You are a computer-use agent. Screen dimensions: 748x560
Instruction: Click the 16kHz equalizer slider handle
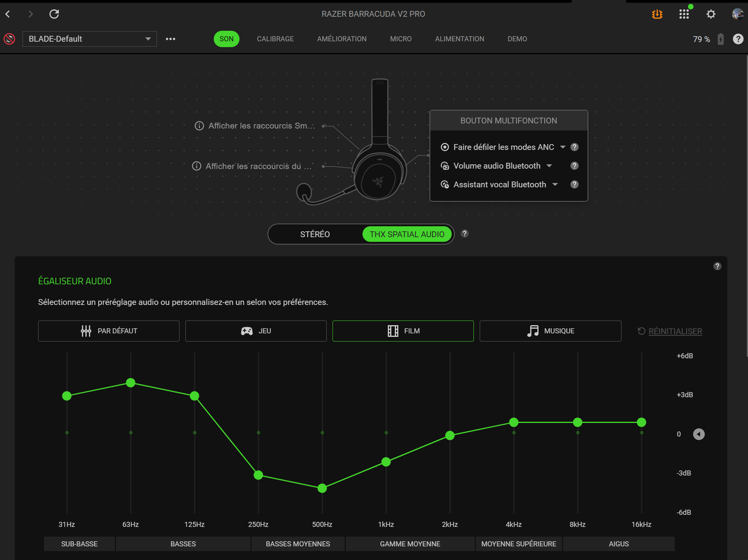point(642,422)
